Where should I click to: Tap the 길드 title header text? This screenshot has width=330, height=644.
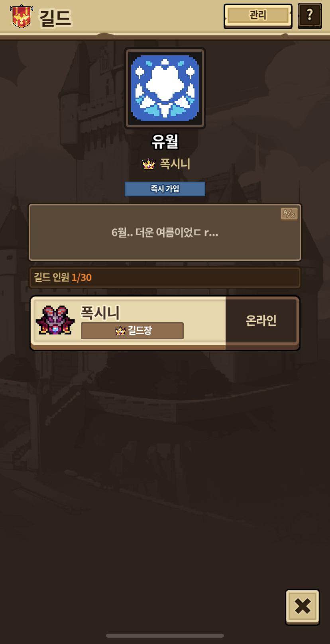[x=55, y=18]
